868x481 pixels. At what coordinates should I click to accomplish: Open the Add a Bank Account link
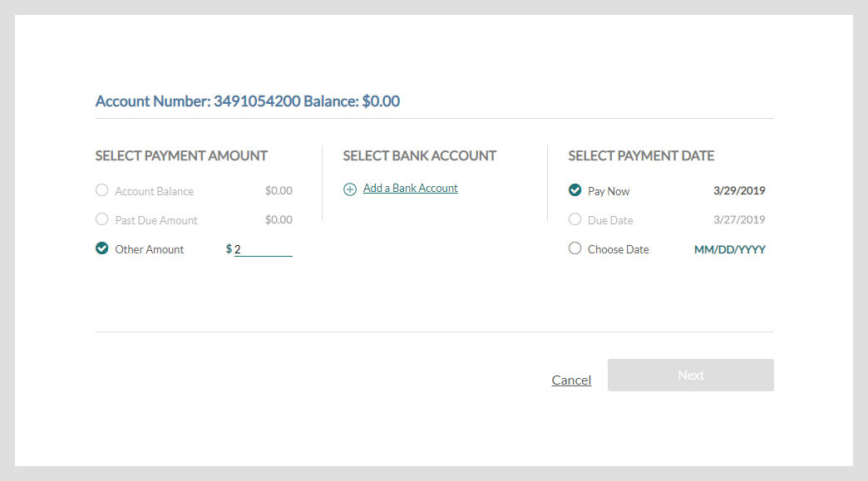point(410,188)
